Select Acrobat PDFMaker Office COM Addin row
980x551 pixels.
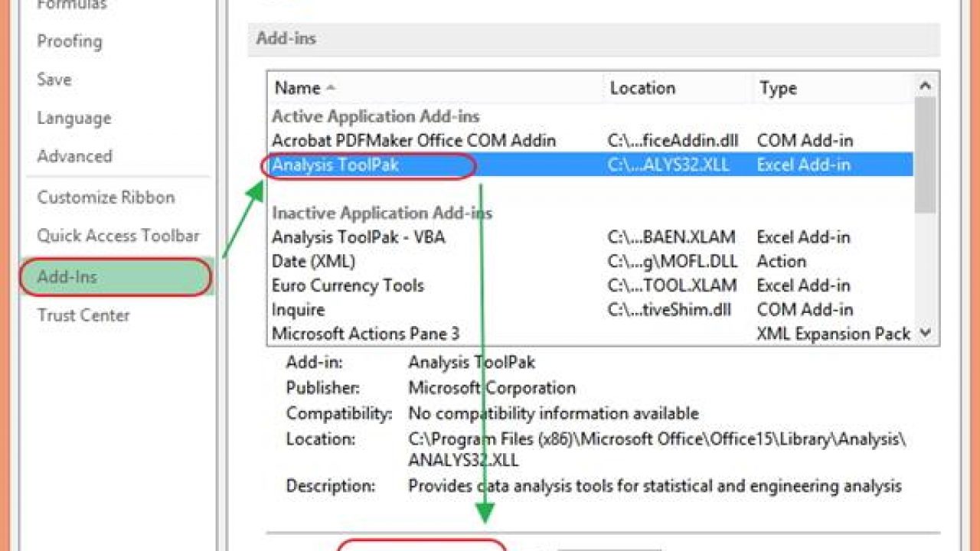(x=590, y=141)
